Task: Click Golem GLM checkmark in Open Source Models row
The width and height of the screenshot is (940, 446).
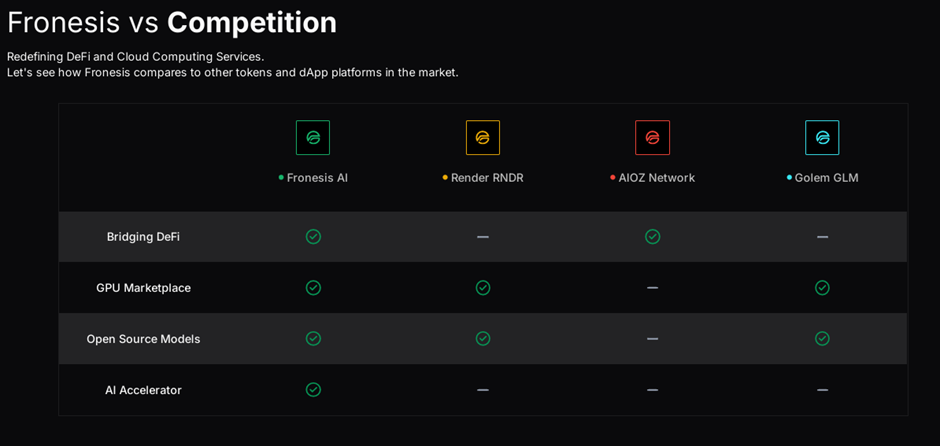Action: point(822,339)
